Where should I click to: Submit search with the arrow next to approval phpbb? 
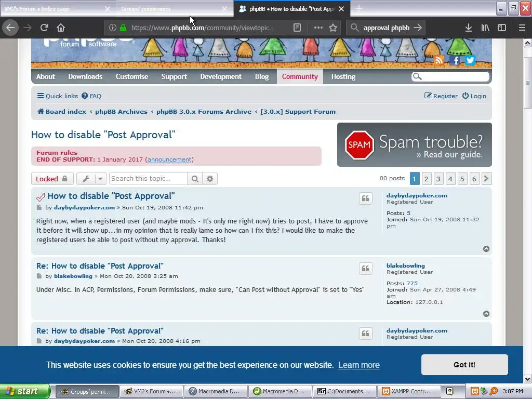point(418,28)
